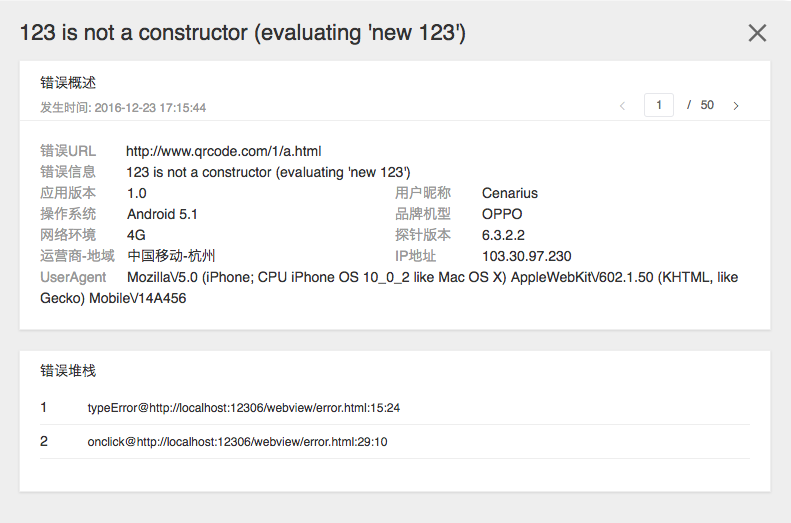Click the total page count 50
This screenshot has height=523, width=791.
[x=707, y=105]
